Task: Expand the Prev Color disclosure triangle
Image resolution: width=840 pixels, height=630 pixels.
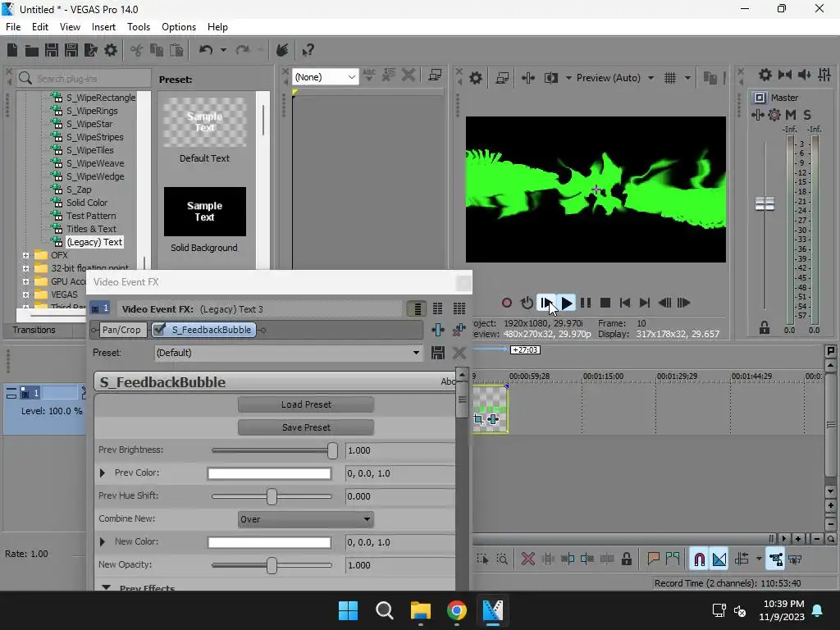Action: tap(103, 473)
